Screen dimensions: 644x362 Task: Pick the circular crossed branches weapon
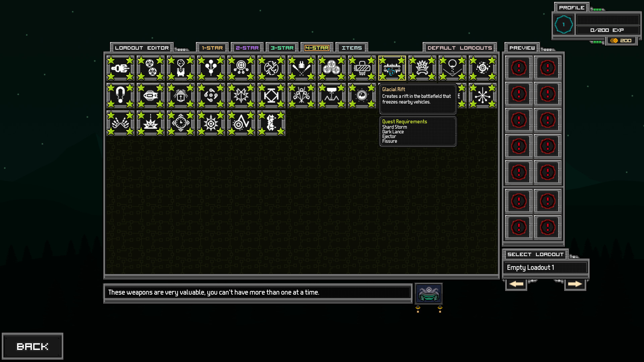point(271,68)
